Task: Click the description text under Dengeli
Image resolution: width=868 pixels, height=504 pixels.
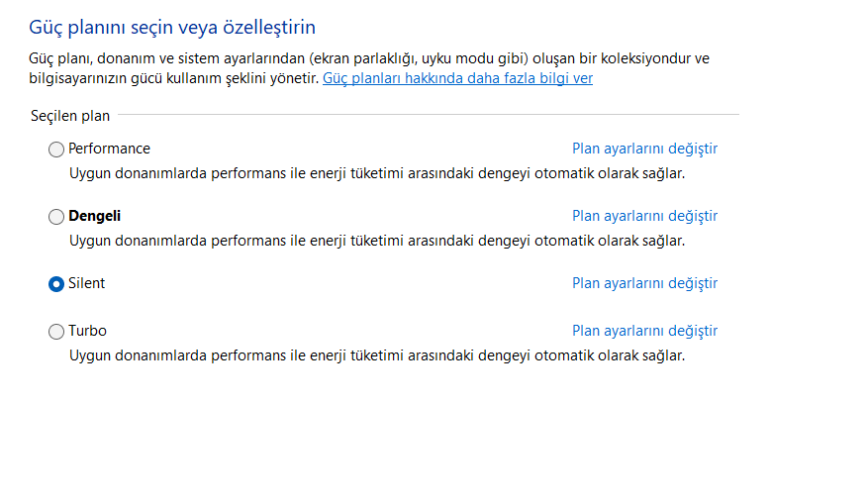Action: (376, 241)
